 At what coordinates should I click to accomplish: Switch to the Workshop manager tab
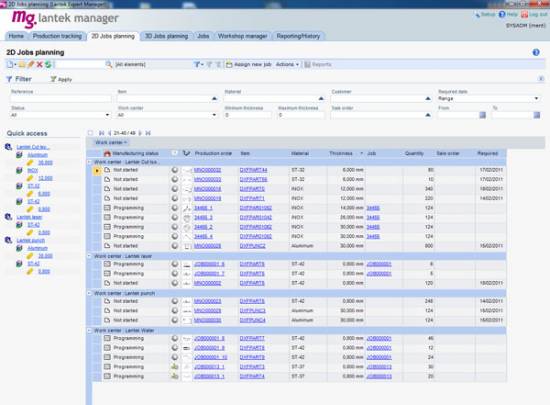[x=242, y=36]
